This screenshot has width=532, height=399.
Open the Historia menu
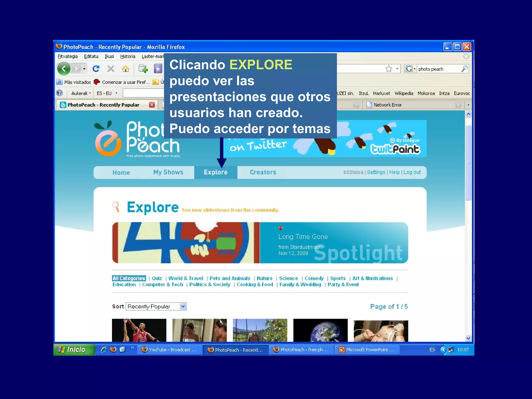tap(128, 56)
